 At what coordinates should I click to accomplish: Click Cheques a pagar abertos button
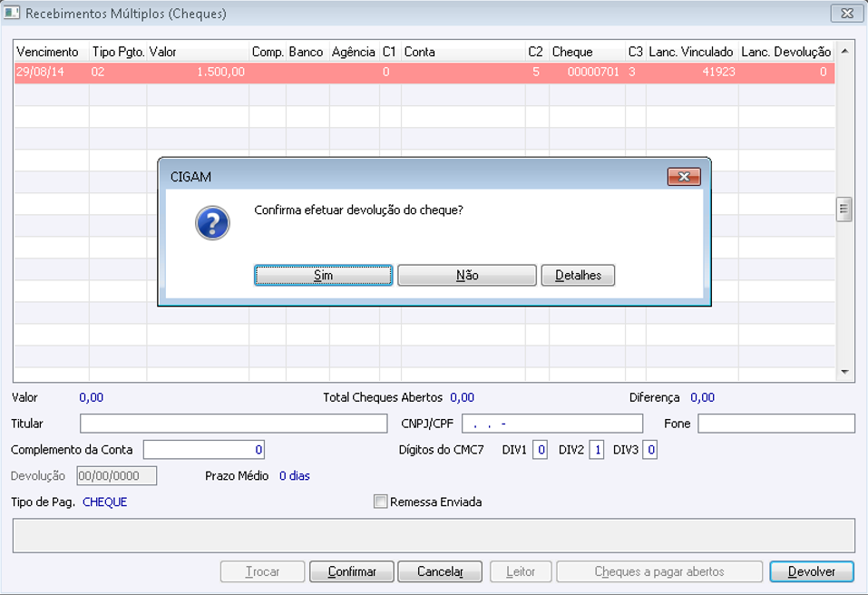click(x=659, y=571)
